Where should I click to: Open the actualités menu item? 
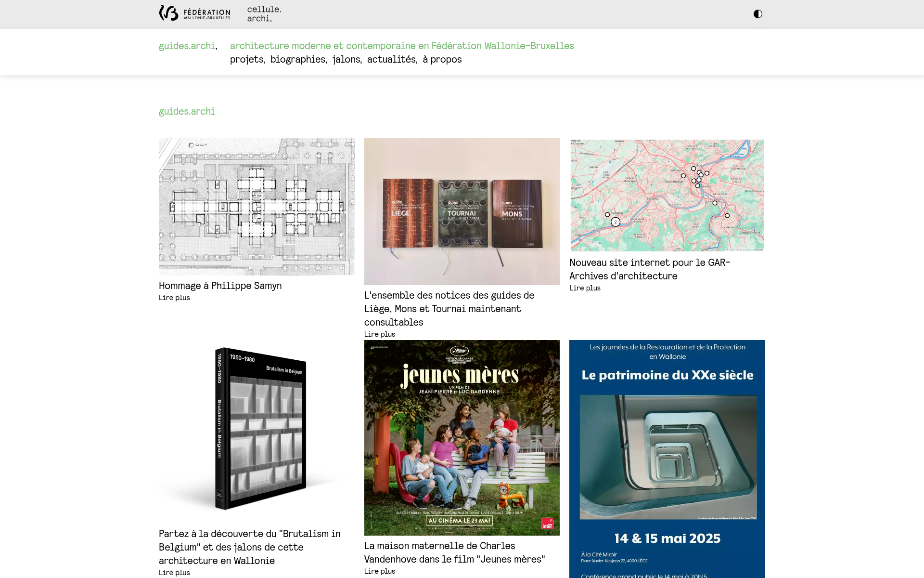(x=391, y=59)
